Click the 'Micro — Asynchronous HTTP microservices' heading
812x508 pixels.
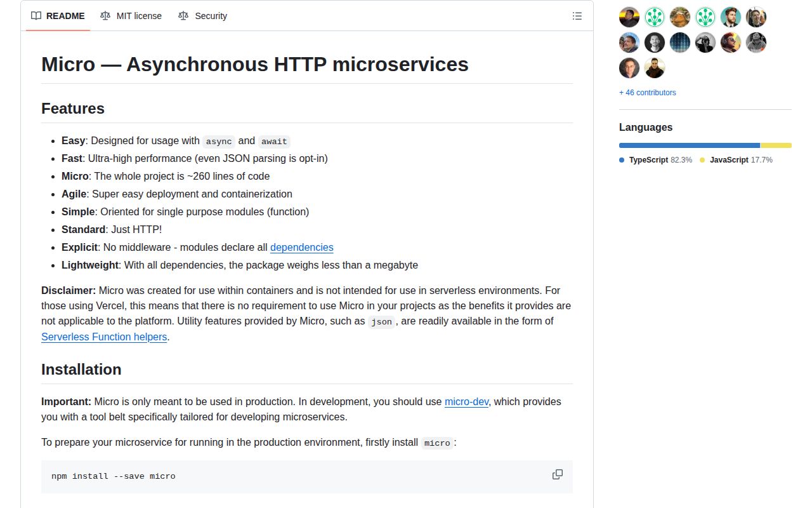point(255,64)
